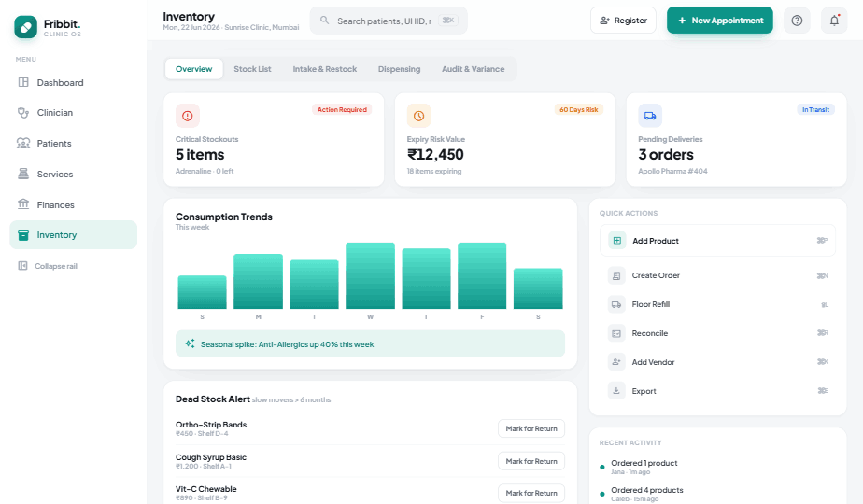This screenshot has width=863, height=504.
Task: Click the Wednesday consumption bar
Action: pyautogui.click(x=371, y=275)
